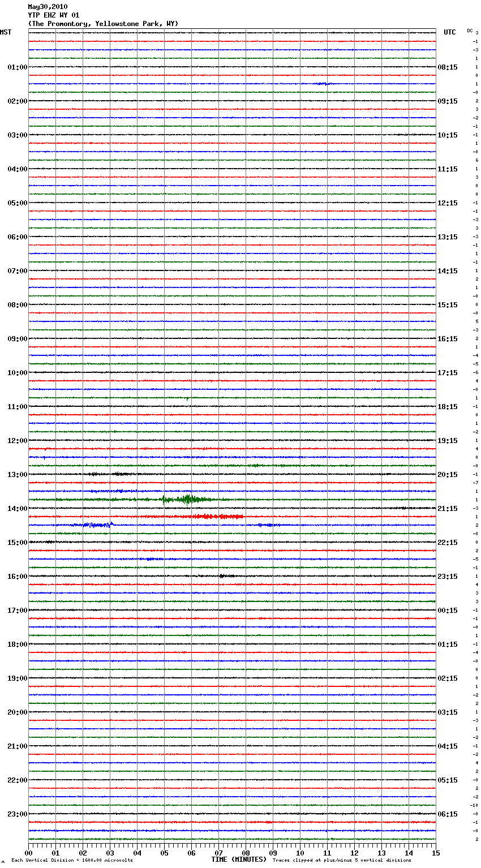Screen dimensions: 481x868
Task: Click the large green seismic burst near 13:45
Action: point(187,499)
